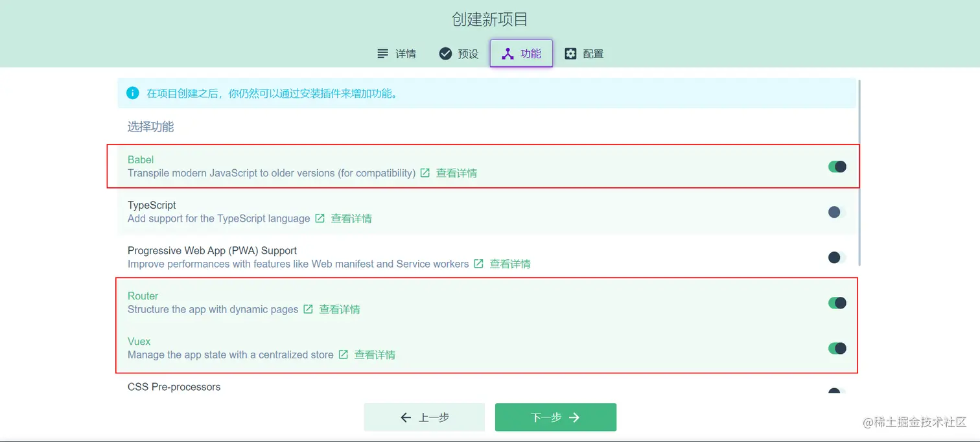Click the Babel feature title

[141, 159]
